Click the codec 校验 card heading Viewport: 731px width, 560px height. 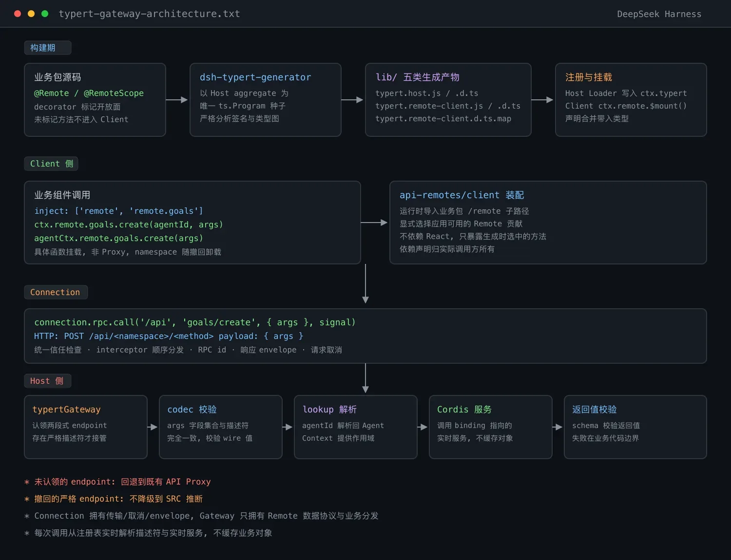[192, 410]
